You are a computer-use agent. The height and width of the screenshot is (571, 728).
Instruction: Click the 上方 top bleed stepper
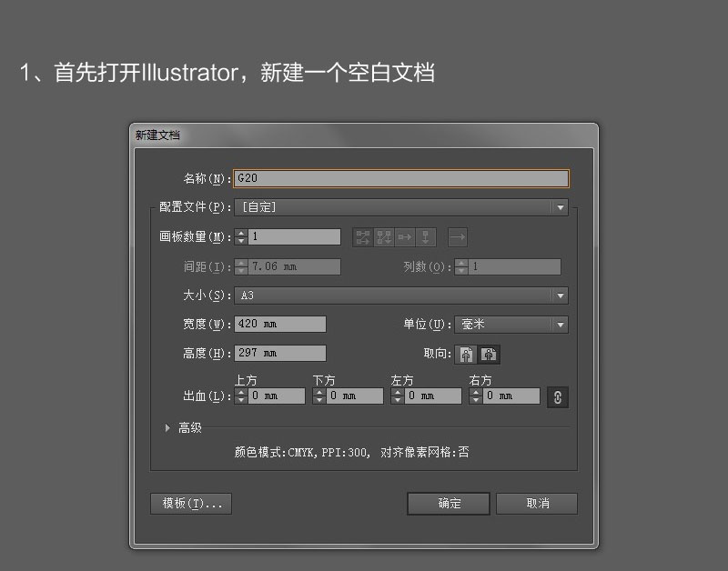pos(241,396)
